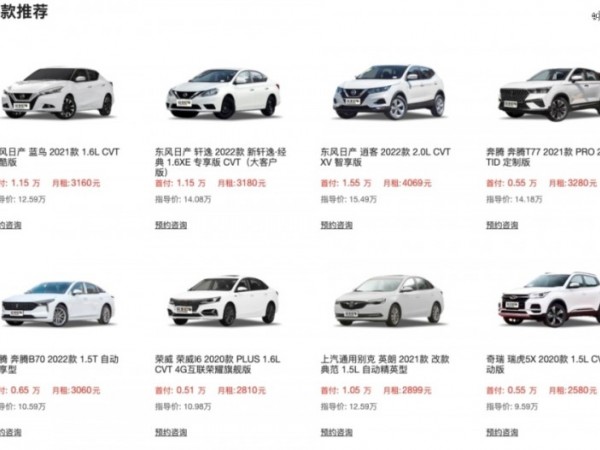600x450 pixels.
Task: Open the 别克 英朗 2021款 sedan photo
Action: coord(389,301)
